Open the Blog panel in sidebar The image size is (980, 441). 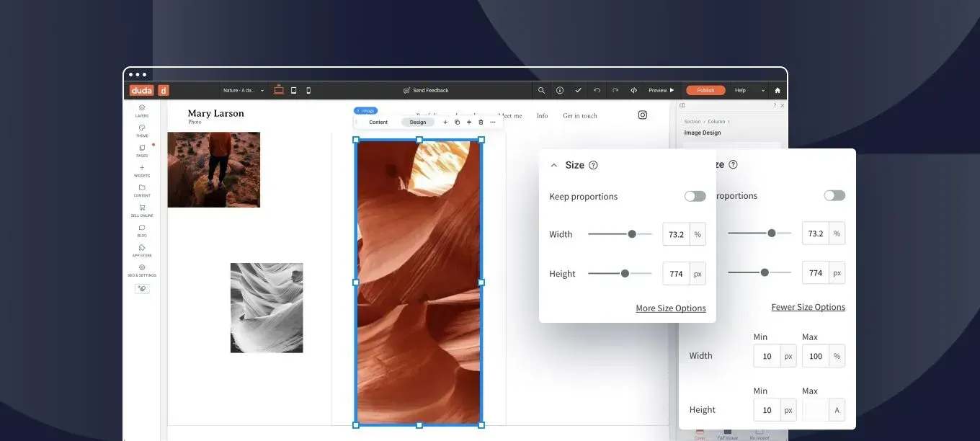pos(142,231)
